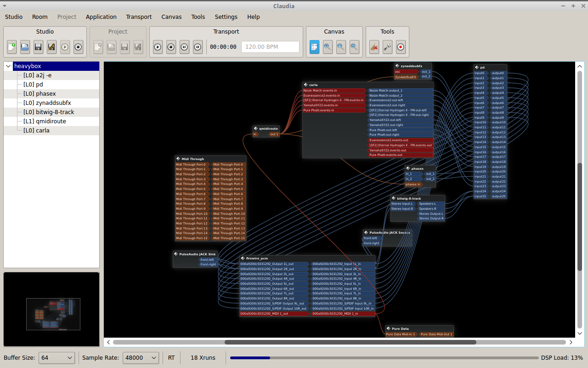The image size is (588, 368).
Task: Click the Rename Studio icon
Action: click(52, 46)
